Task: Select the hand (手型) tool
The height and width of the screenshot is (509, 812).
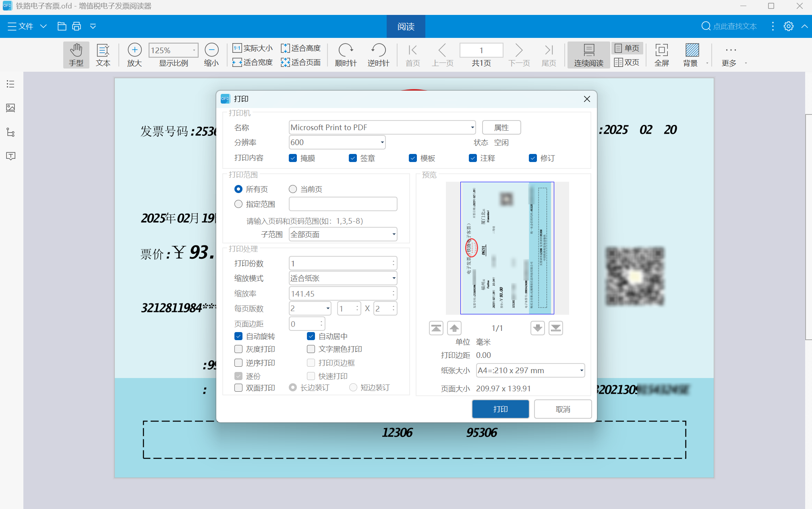Action: (76, 55)
